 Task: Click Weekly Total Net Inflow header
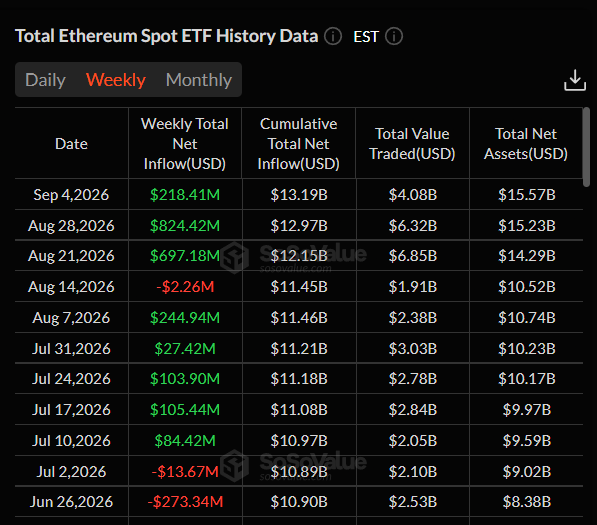coord(185,144)
